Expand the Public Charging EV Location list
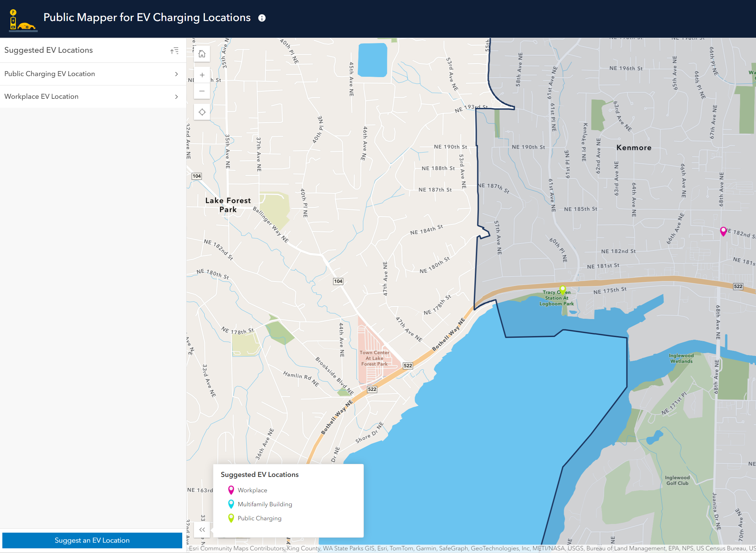This screenshot has width=756, height=553. pos(177,74)
